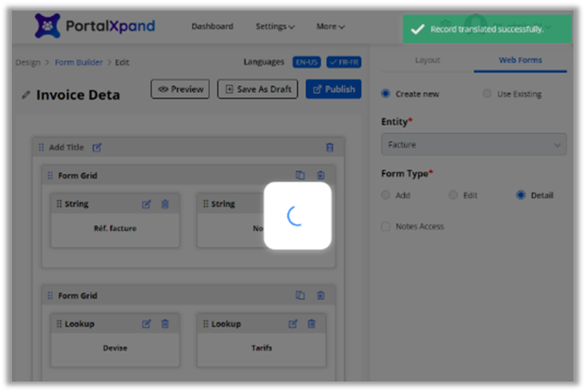Viewport: 586px width, 392px height.
Task: Delete the Add Title section via trash icon
Action: point(330,148)
